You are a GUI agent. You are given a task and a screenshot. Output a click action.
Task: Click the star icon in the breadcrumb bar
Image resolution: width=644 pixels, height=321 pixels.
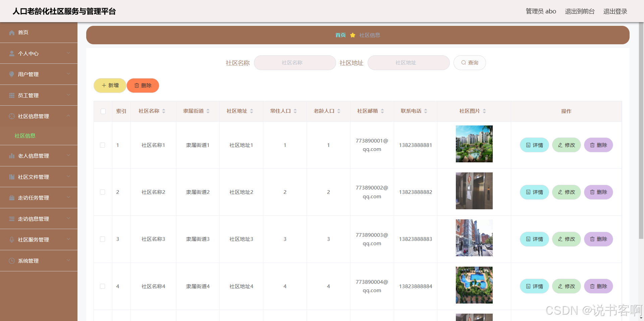[353, 35]
